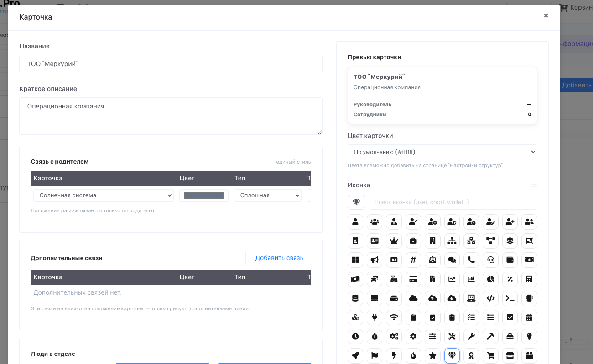Select the crown icon
The width and height of the screenshot is (593, 364).
394,241
